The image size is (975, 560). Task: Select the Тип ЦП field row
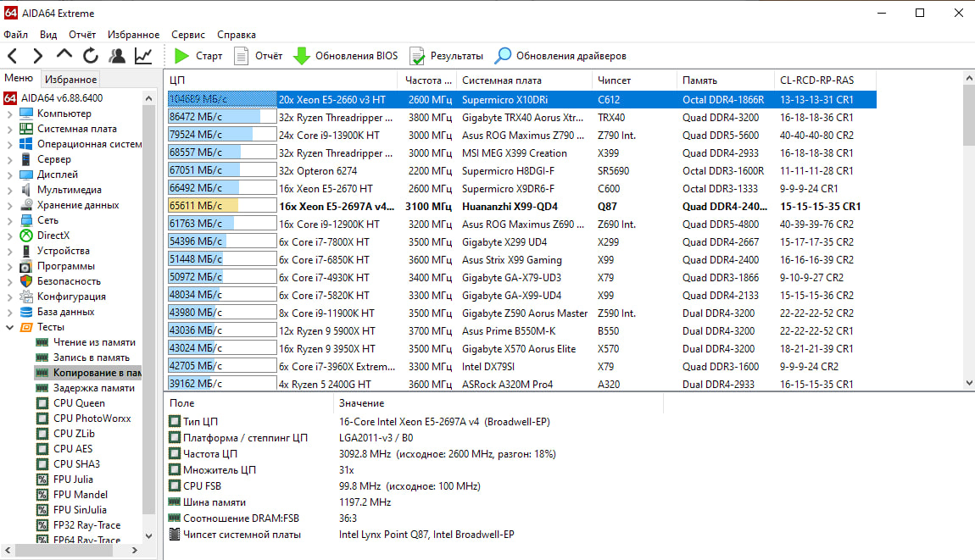click(x=414, y=422)
